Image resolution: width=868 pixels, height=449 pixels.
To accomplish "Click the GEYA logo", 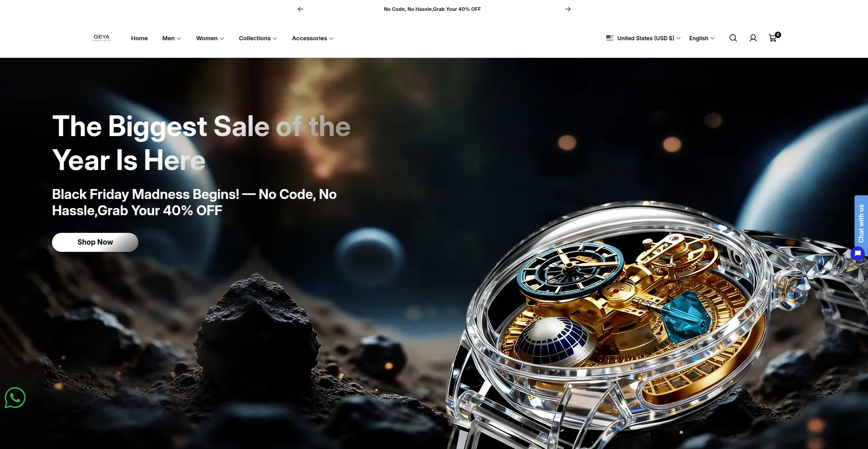I will (102, 38).
